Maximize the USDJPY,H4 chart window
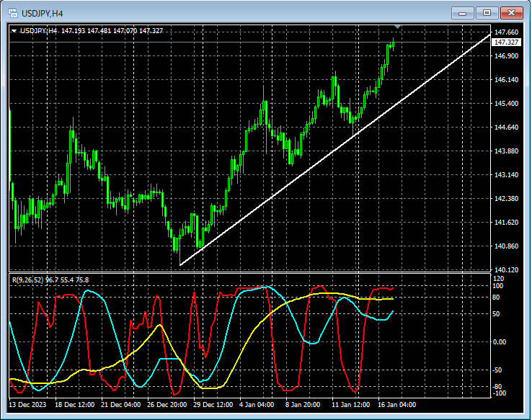Viewport: 532px width, 420px height. [487, 13]
